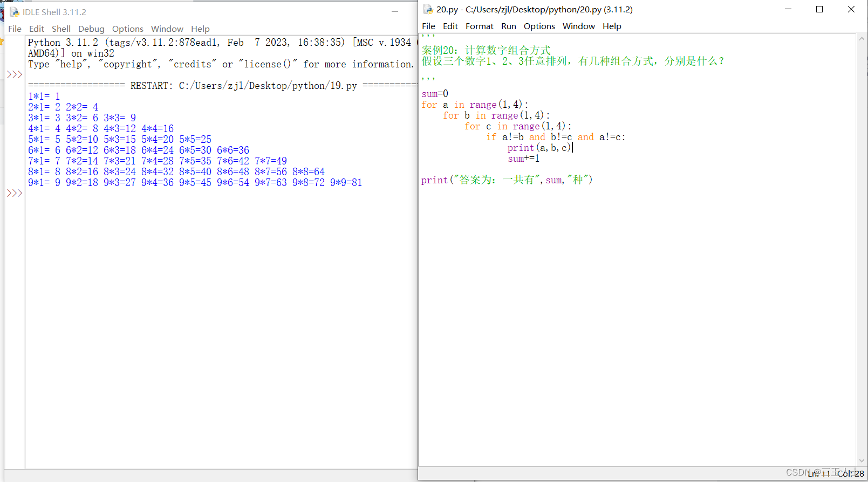Click output '9*9=81' in shell
The height and width of the screenshot is (482, 868).
pos(346,183)
